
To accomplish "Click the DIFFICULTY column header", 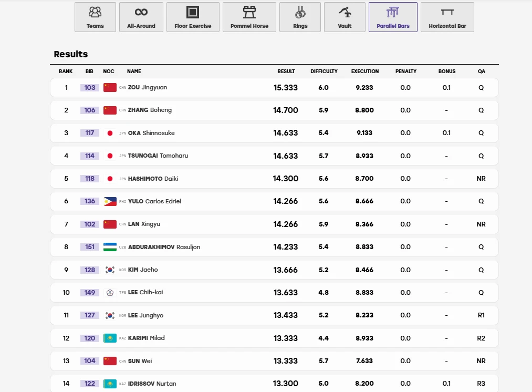I will 324,71.
